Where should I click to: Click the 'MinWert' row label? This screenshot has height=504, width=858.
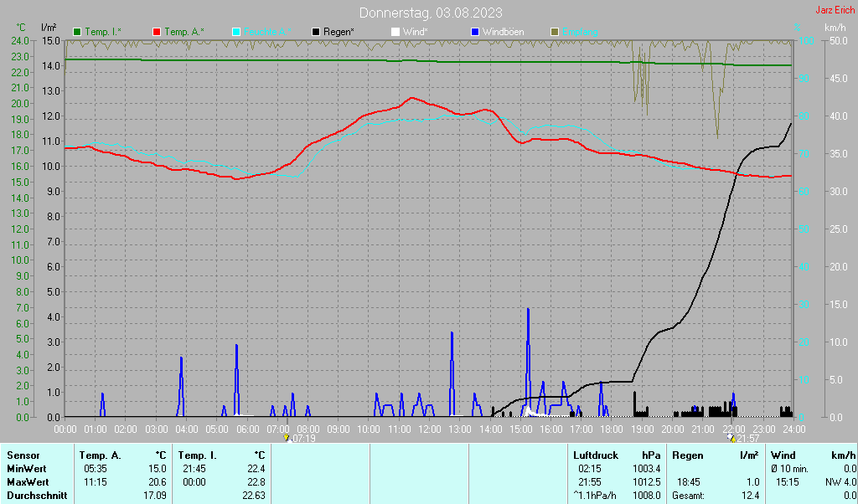[26, 469]
